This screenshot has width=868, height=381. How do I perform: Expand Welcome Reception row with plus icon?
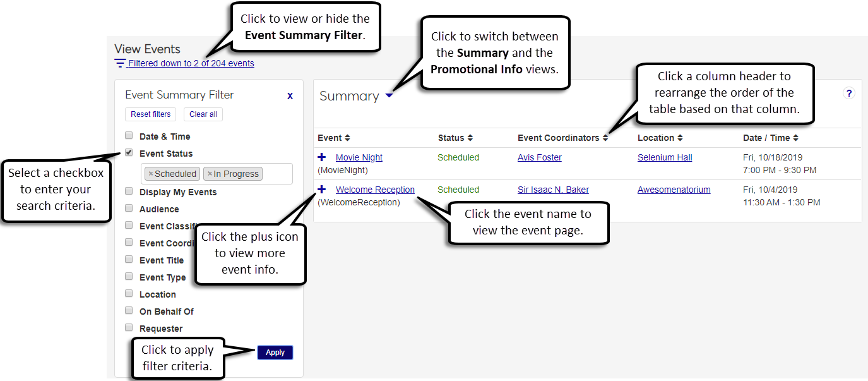tap(322, 189)
